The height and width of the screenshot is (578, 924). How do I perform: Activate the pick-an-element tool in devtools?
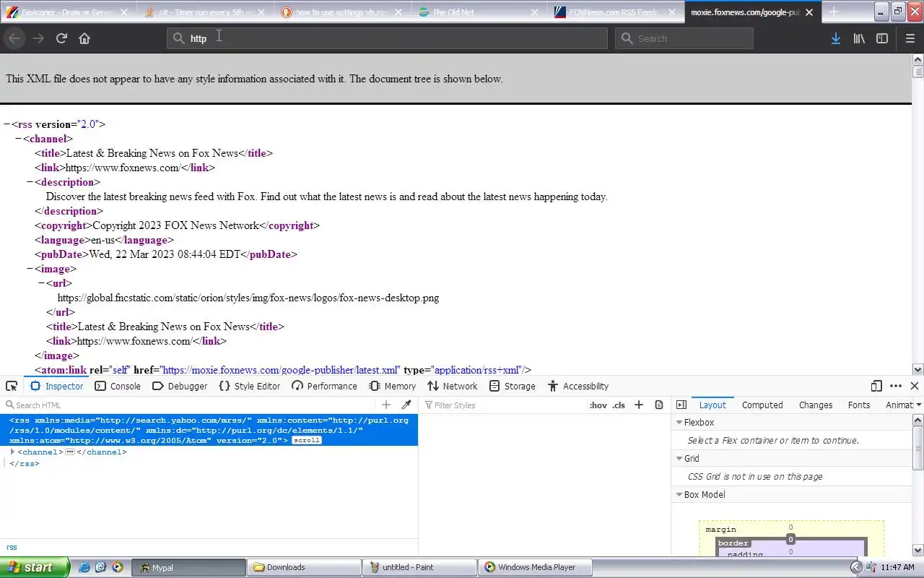point(12,386)
